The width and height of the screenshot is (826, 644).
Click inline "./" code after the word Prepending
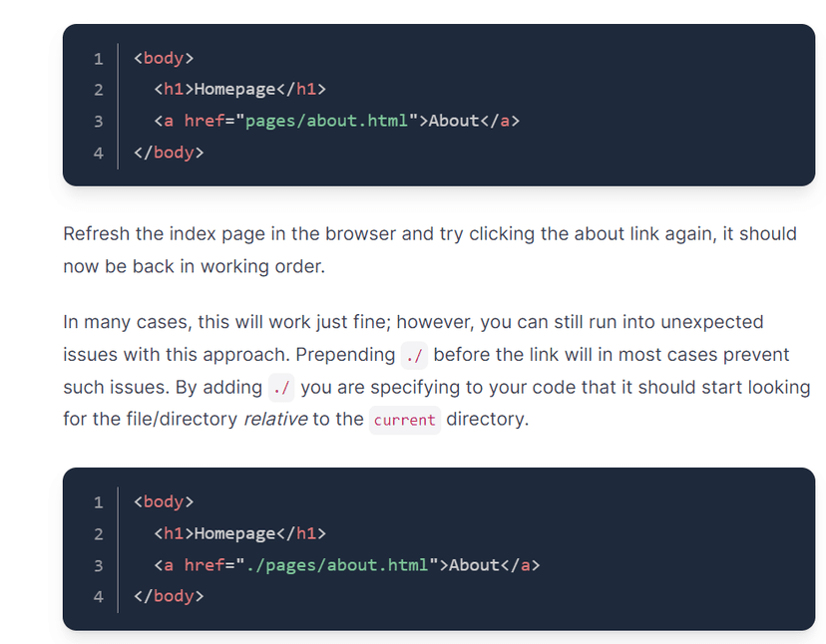(x=414, y=355)
